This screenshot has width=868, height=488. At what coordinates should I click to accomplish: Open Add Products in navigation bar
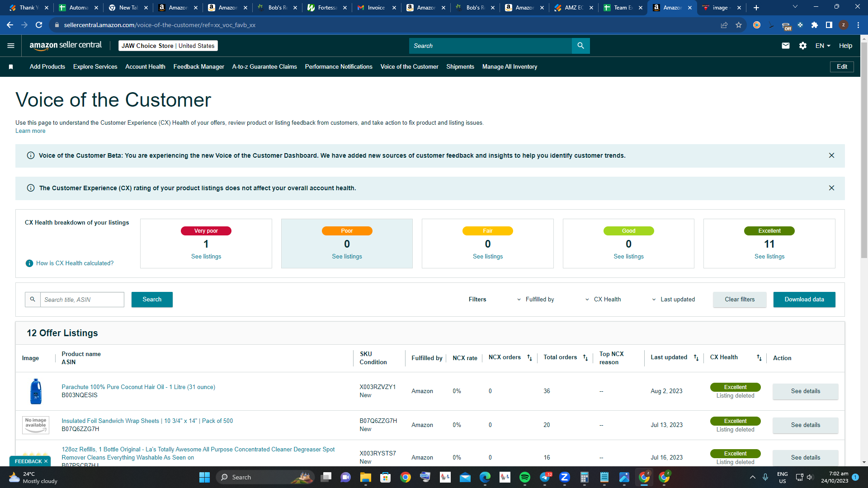pos(47,67)
